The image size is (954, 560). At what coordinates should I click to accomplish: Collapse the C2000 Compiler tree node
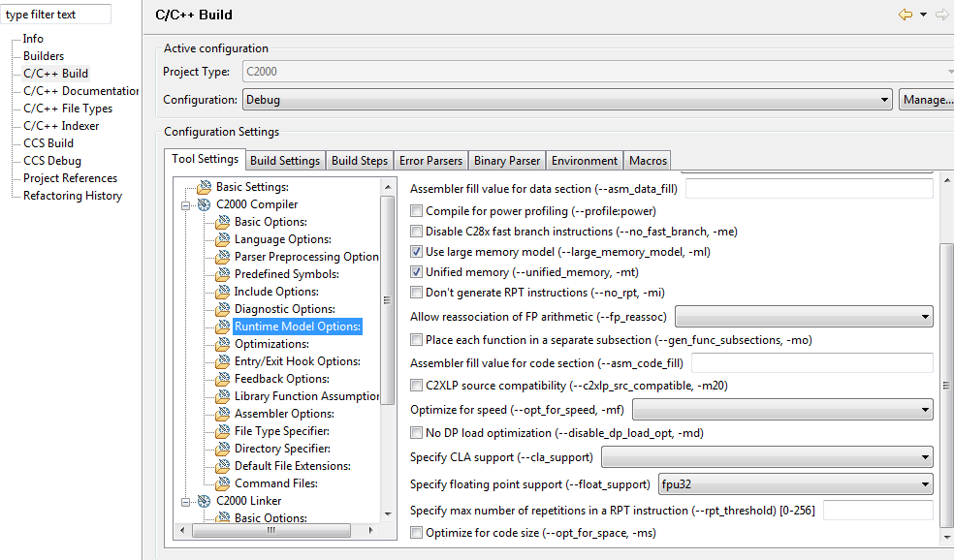(185, 205)
